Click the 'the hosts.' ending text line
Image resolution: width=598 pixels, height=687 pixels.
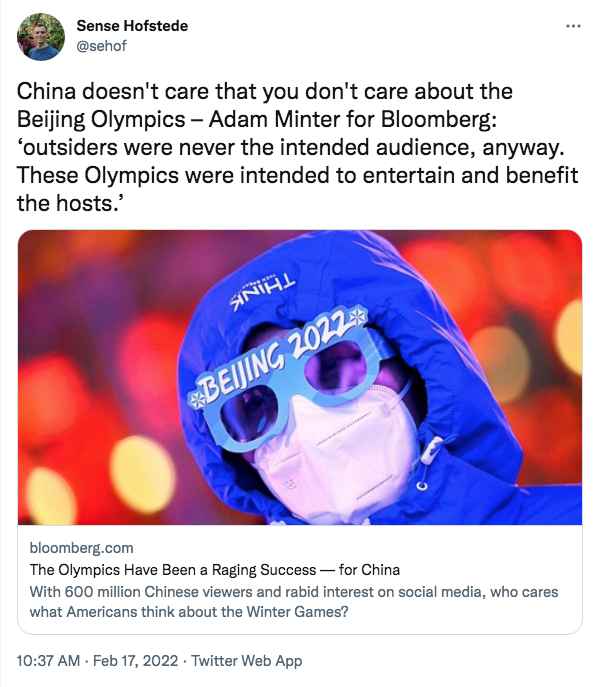[71, 204]
